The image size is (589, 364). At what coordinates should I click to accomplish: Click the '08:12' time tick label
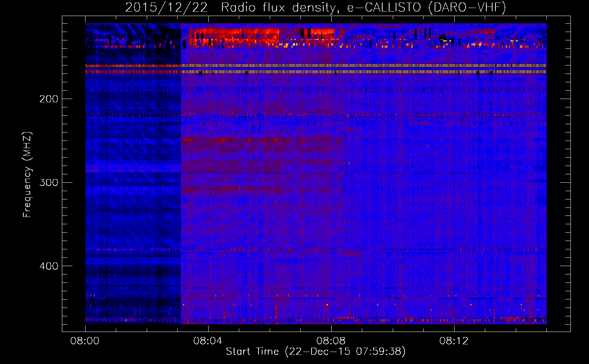454,341
